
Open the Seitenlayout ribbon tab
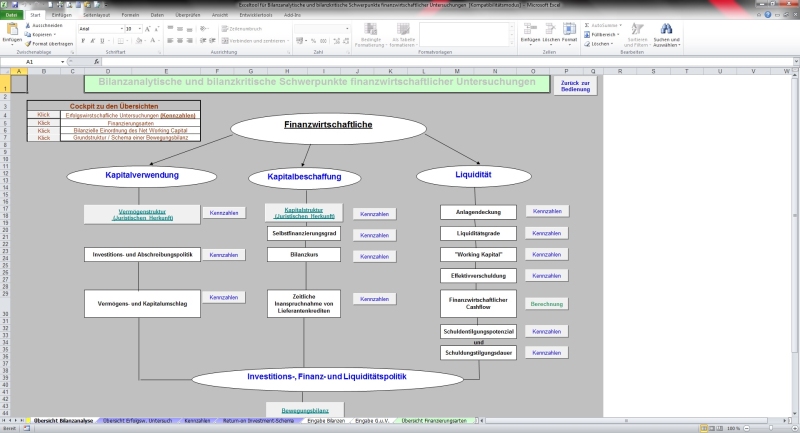97,16
